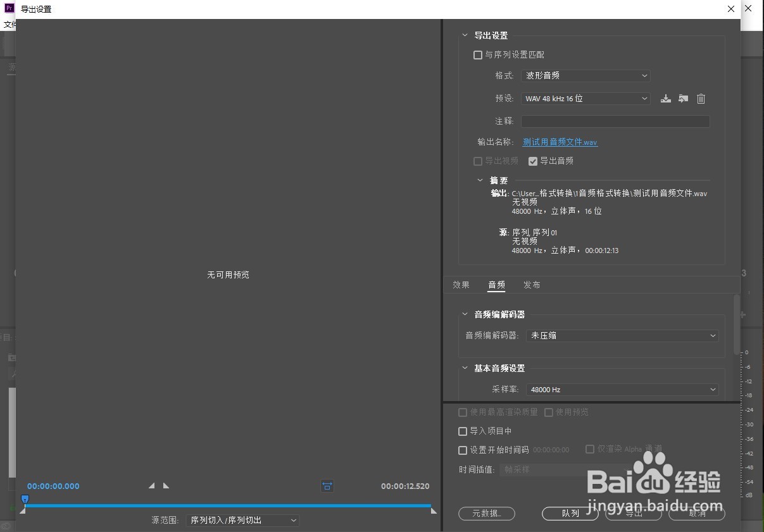Click the Queue button
The height and width of the screenshot is (532, 764).
pos(570,514)
